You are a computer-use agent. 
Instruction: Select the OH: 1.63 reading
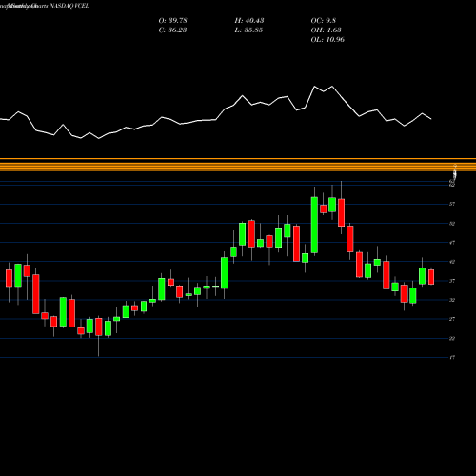click(x=326, y=30)
